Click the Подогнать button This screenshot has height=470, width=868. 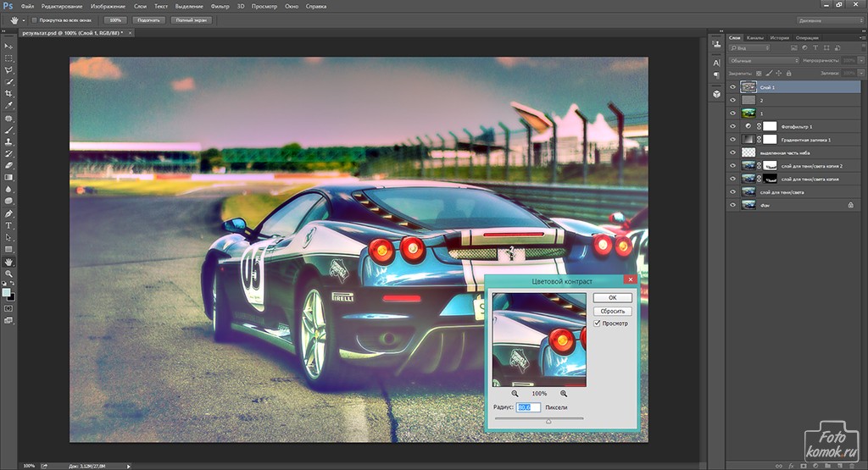click(148, 20)
